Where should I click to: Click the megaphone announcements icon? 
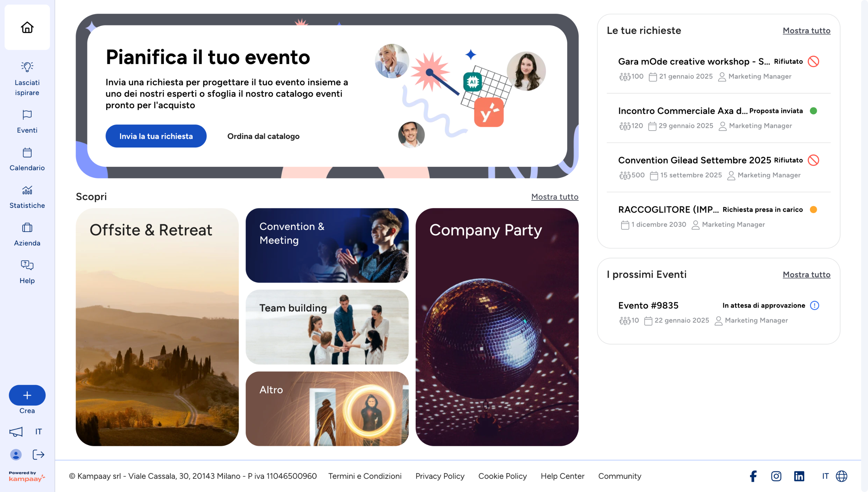16,432
